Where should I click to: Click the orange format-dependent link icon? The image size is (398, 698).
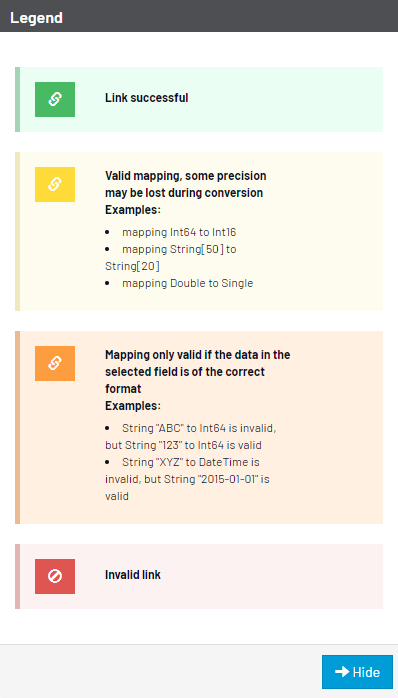pyautogui.click(x=55, y=363)
